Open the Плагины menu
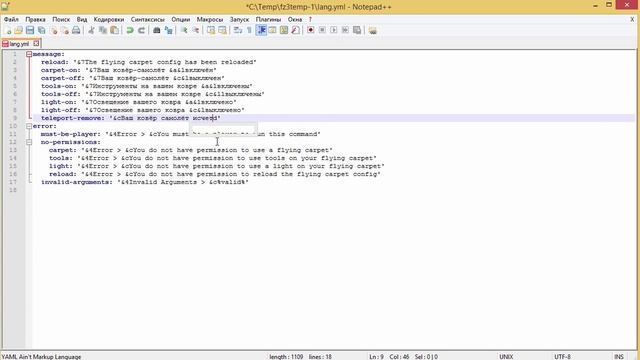640x360 pixels. (x=268, y=19)
